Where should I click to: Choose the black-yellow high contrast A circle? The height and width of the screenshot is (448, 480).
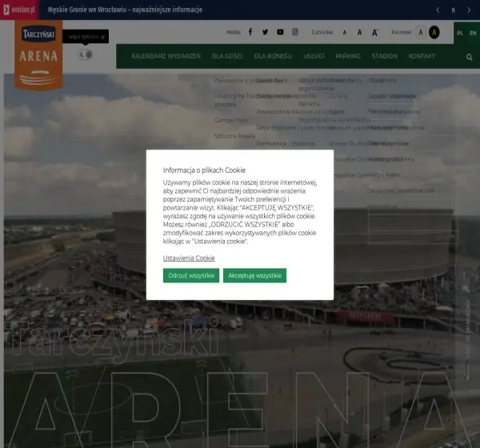[x=434, y=32]
